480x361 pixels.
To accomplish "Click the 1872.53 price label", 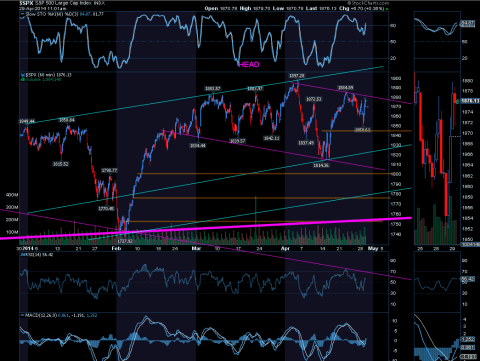I will coord(314,99).
